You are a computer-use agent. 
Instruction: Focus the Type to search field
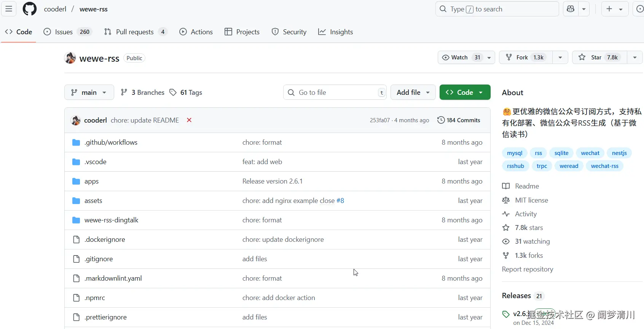click(497, 9)
